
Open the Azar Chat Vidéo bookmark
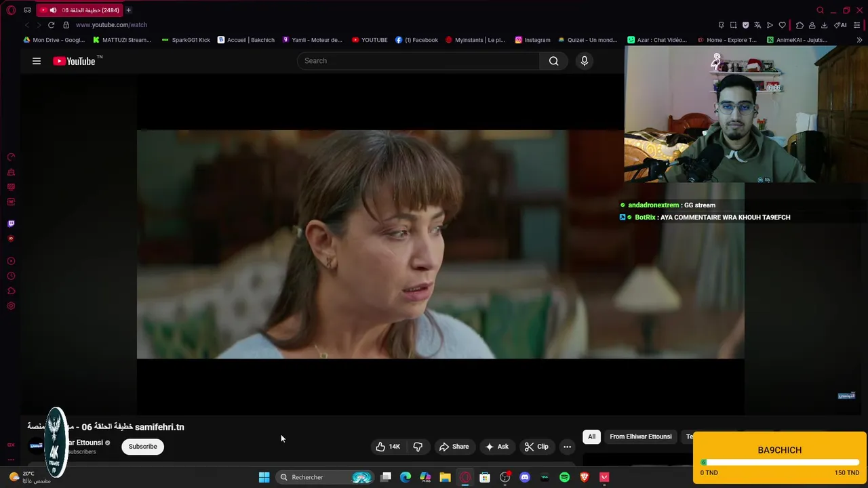(x=657, y=40)
